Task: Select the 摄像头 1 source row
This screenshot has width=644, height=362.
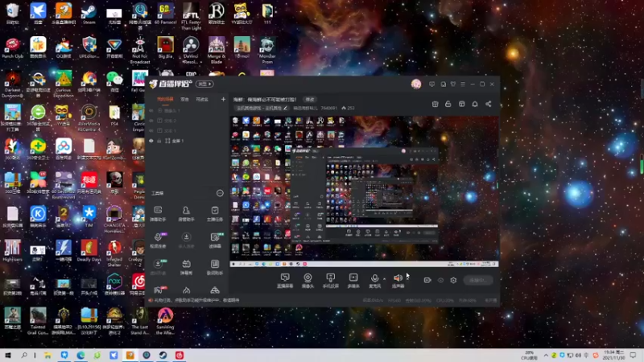Action: pyautogui.click(x=187, y=111)
